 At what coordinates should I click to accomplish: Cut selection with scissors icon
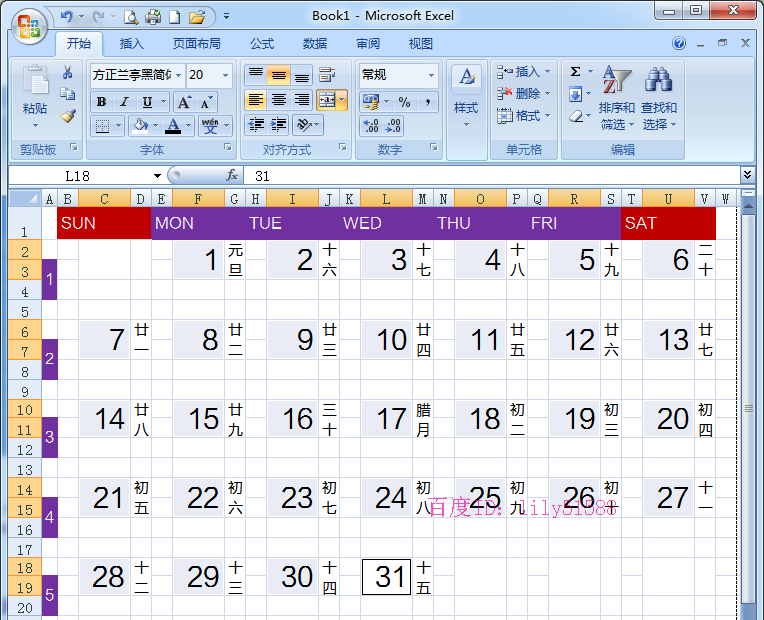tap(67, 72)
